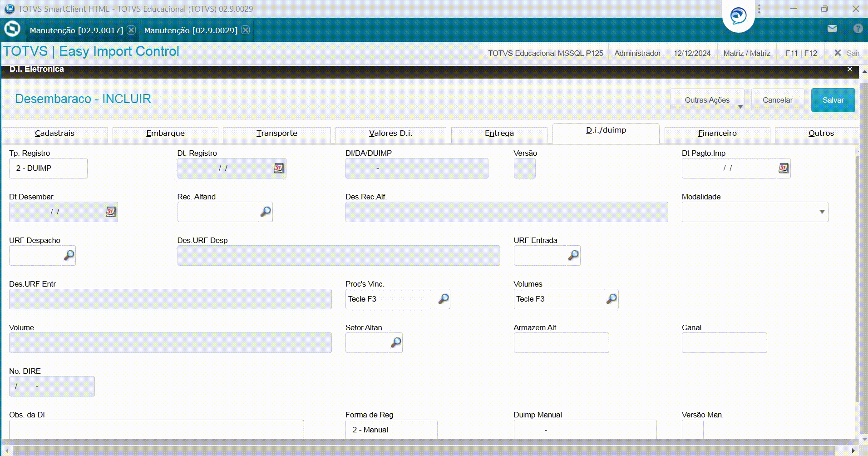The width and height of the screenshot is (868, 456).
Task: Click the 12/12/2024 date button
Action: (692, 53)
